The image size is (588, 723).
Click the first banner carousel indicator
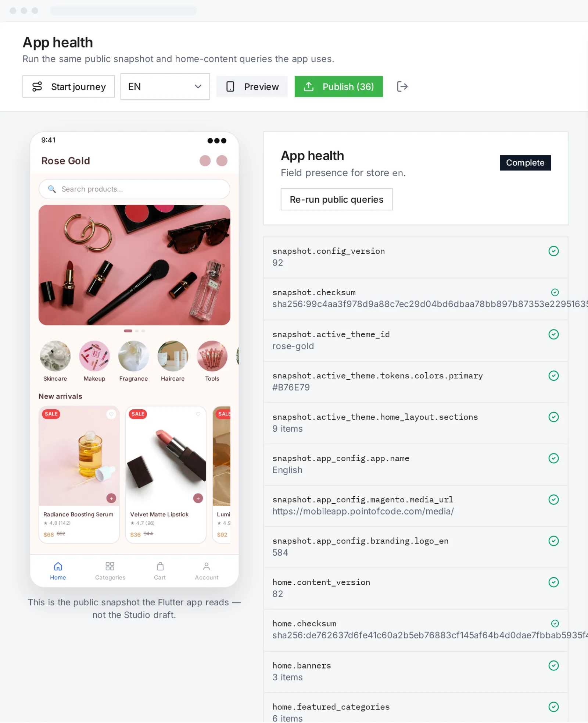(x=128, y=331)
